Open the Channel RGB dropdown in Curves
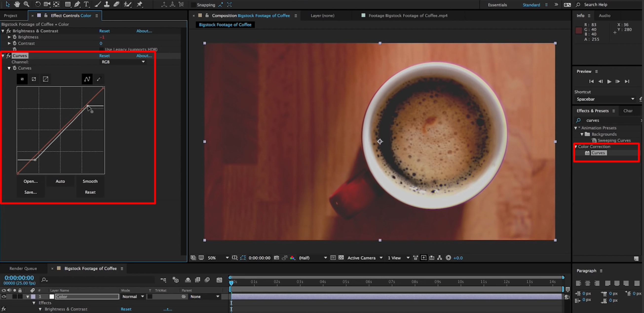Image resolution: width=644 pixels, height=313 pixels. coord(122,62)
